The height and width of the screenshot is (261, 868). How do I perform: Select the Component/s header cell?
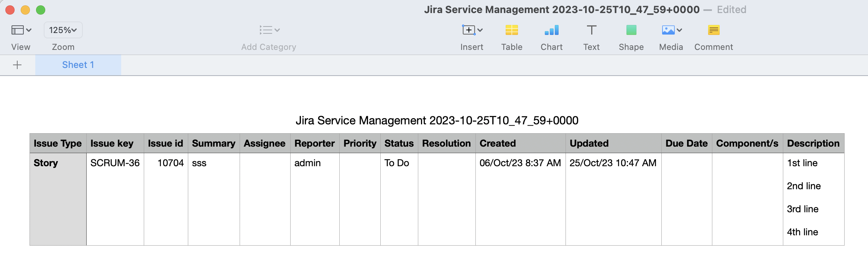747,143
